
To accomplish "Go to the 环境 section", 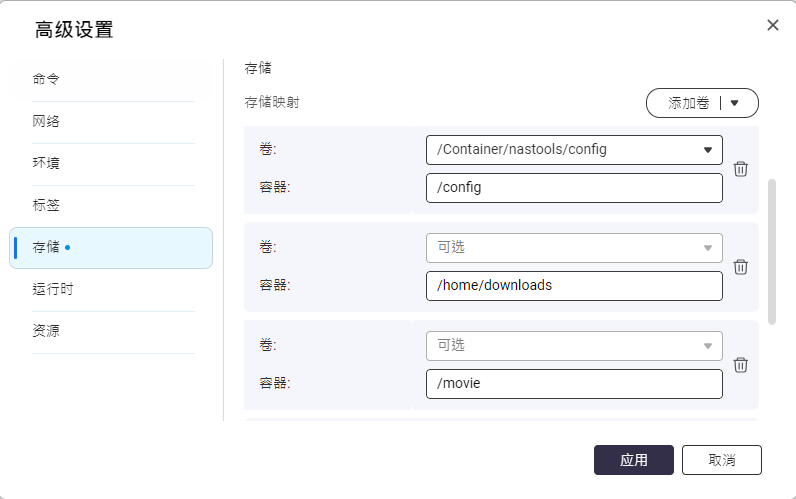I will [x=47, y=163].
